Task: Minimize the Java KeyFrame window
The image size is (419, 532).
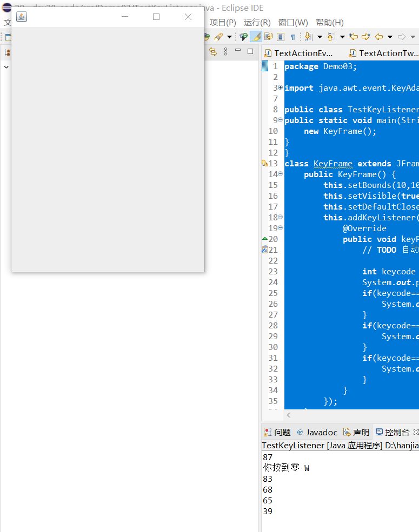Action: click(125, 17)
